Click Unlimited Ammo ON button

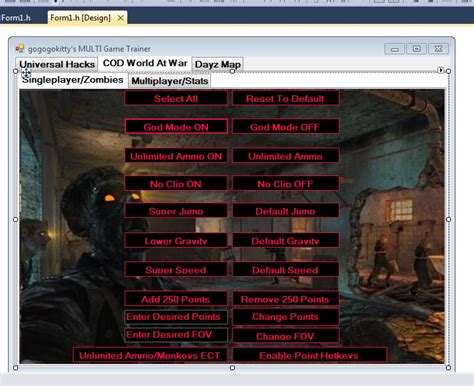tap(176, 156)
